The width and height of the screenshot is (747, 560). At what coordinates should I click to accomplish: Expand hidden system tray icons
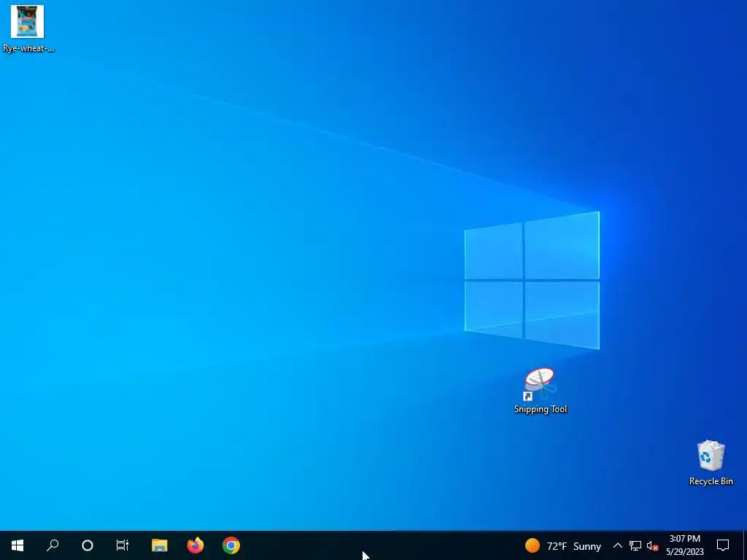(617, 545)
